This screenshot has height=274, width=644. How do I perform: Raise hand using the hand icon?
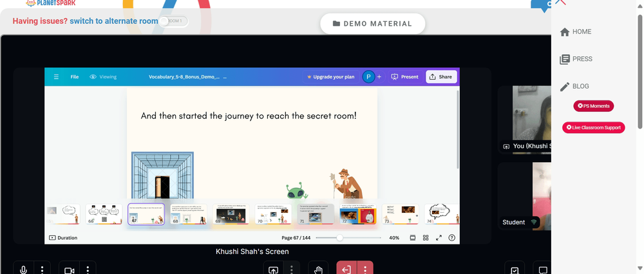(x=318, y=270)
